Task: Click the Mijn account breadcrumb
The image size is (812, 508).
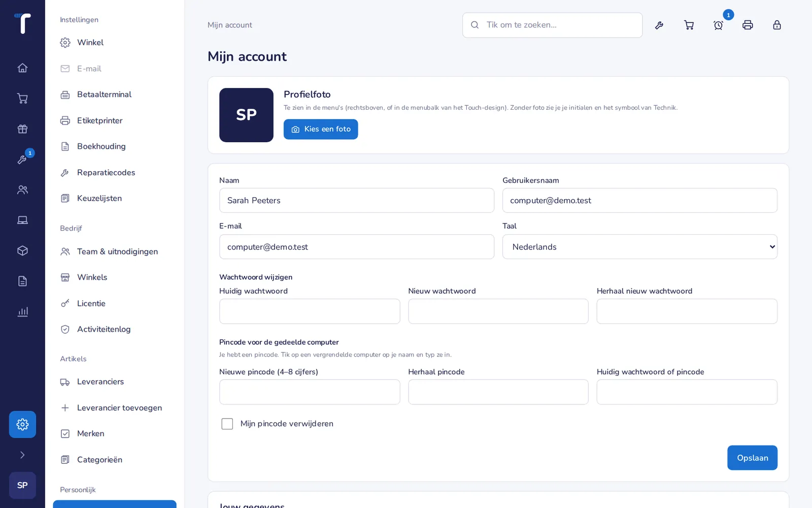Action: coord(230,25)
